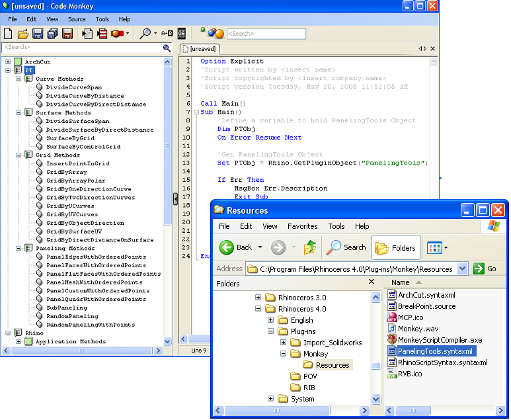
Task: Open Views icon in Resources toolbar
Action: 435,248
